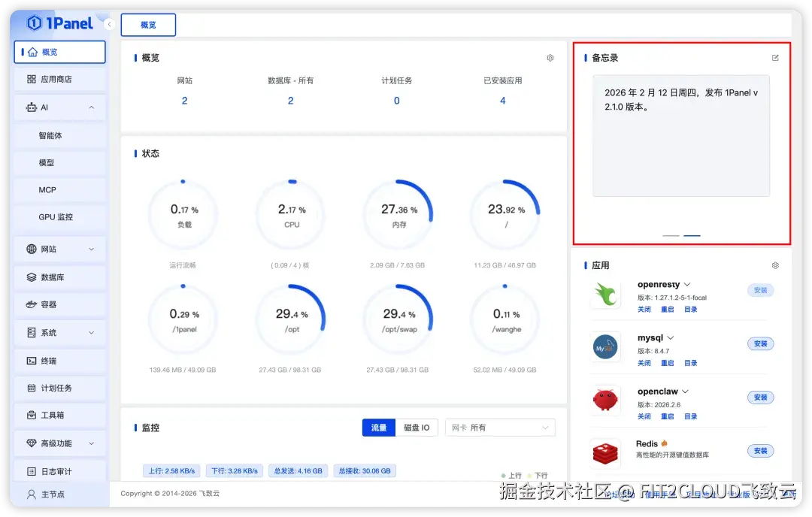Click the CPU 2.17% gauge
The image size is (812, 517).
coord(292,215)
